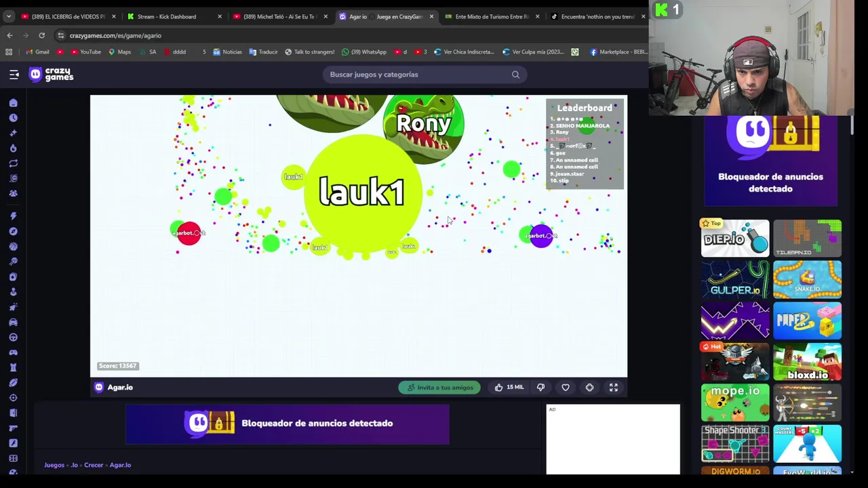Click the CrazyGames logo
This screenshot has width=868, height=488.
click(x=52, y=75)
